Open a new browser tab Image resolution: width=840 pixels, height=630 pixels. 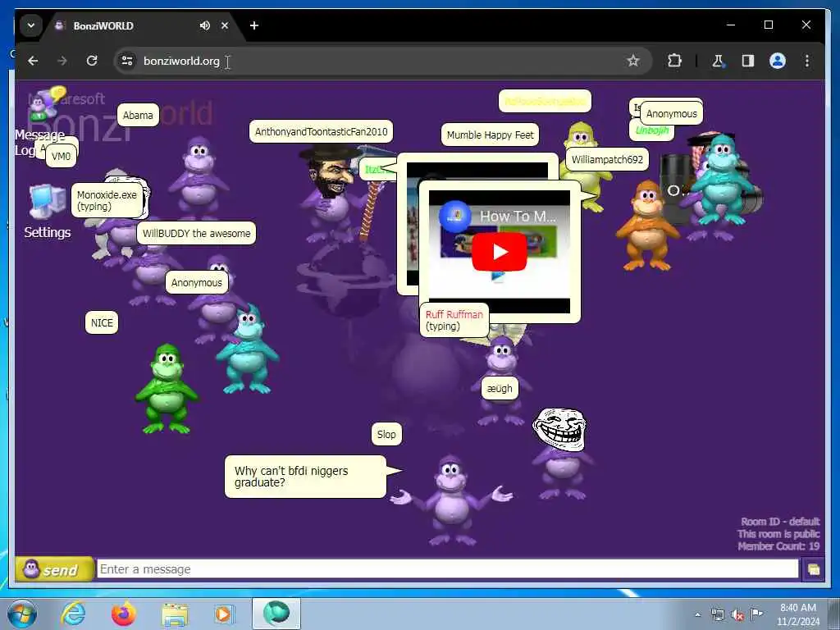click(x=254, y=25)
